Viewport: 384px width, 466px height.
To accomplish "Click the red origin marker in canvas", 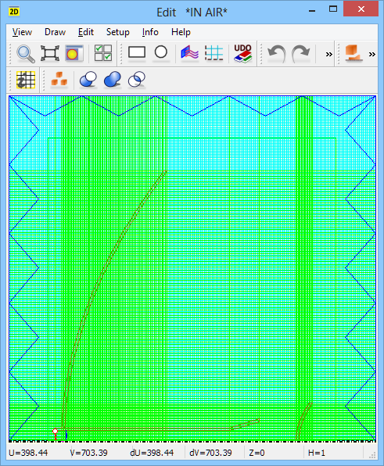I will point(55,431).
